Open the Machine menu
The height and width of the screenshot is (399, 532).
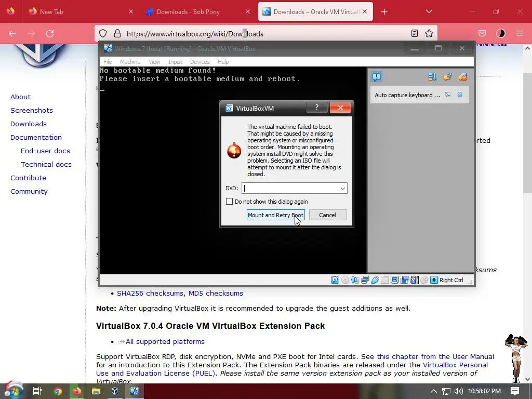pyautogui.click(x=130, y=62)
